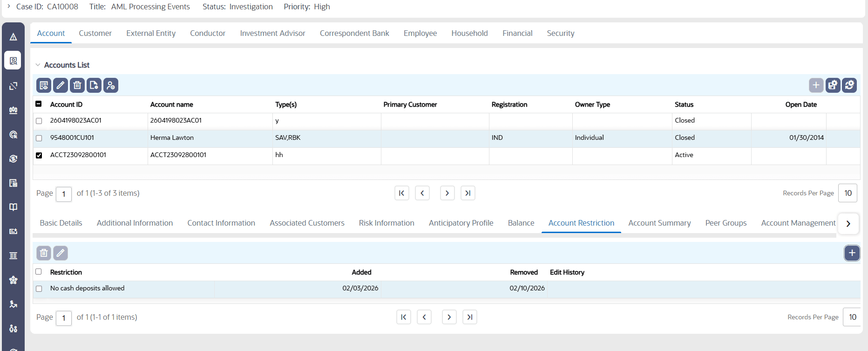Image resolution: width=868 pixels, height=351 pixels.
Task: Click the restriction list page number field
Action: coord(64,318)
